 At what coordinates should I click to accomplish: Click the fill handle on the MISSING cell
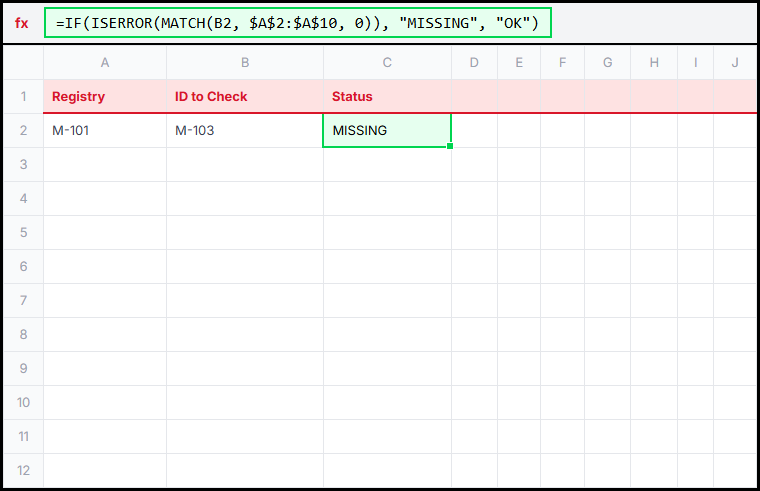point(451,147)
